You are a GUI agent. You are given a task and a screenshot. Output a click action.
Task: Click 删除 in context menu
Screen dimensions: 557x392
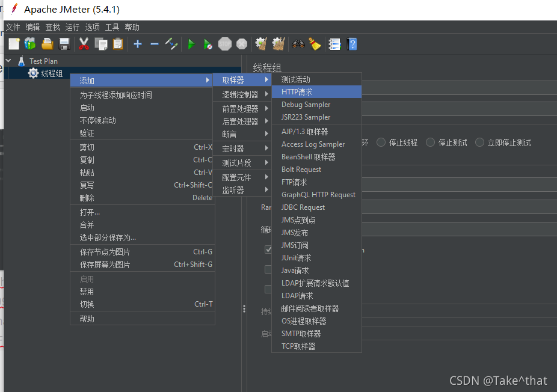[x=143, y=198]
